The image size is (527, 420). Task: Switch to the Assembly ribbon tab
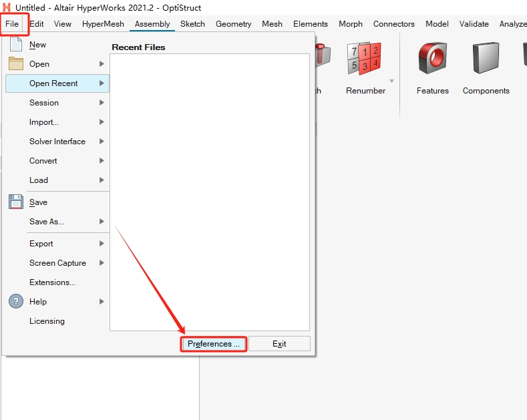click(152, 24)
